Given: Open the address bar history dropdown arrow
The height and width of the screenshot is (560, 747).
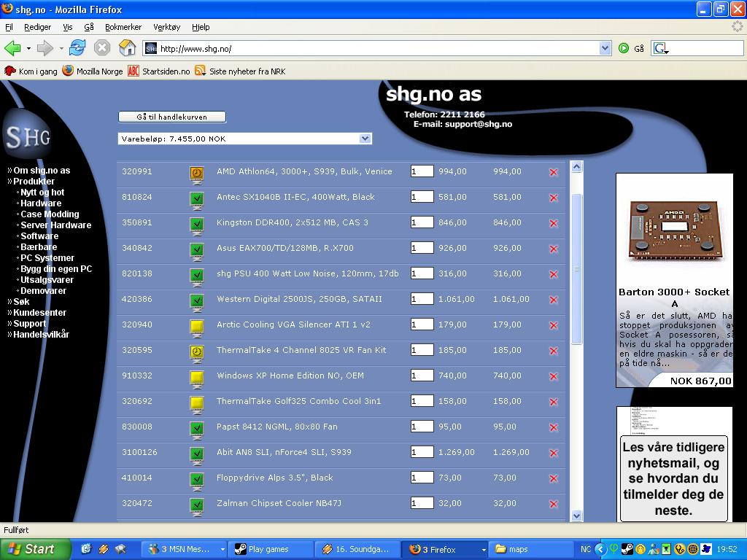Looking at the screenshot, I should pos(605,48).
